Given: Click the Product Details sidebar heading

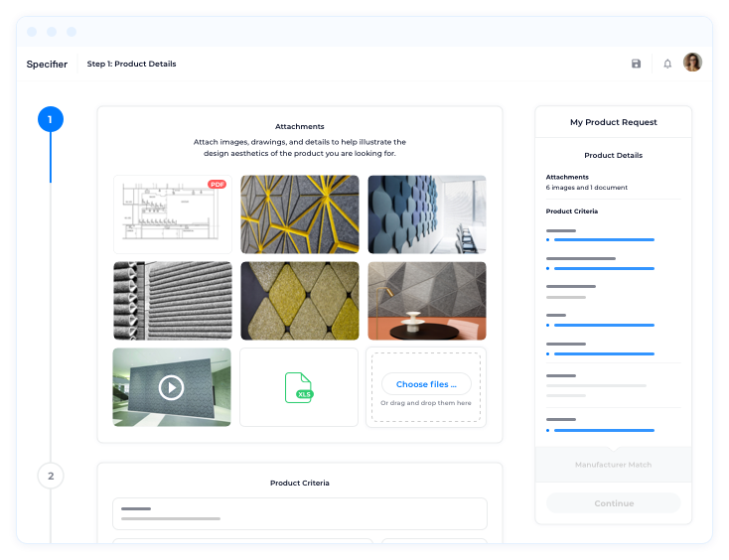Looking at the screenshot, I should (x=613, y=155).
